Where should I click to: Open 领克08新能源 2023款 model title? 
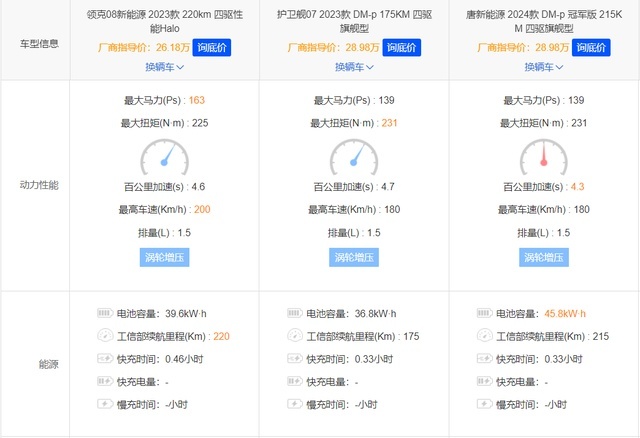164,21
